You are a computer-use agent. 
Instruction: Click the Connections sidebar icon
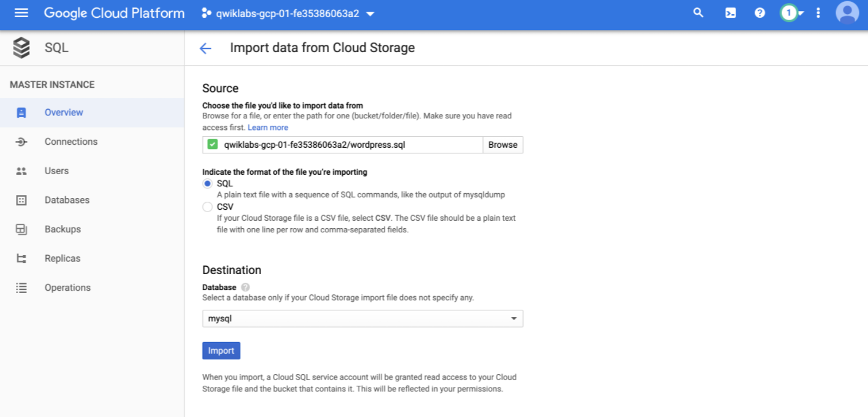tap(21, 142)
